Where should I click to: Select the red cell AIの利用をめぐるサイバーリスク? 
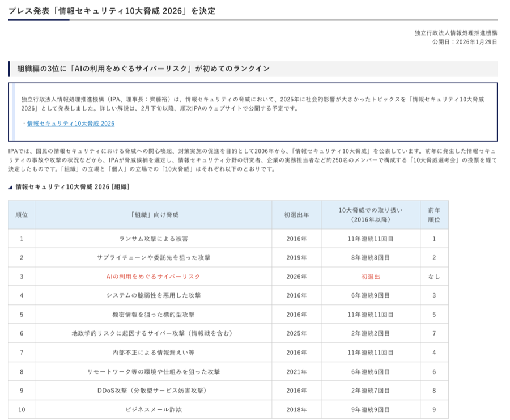(153, 277)
